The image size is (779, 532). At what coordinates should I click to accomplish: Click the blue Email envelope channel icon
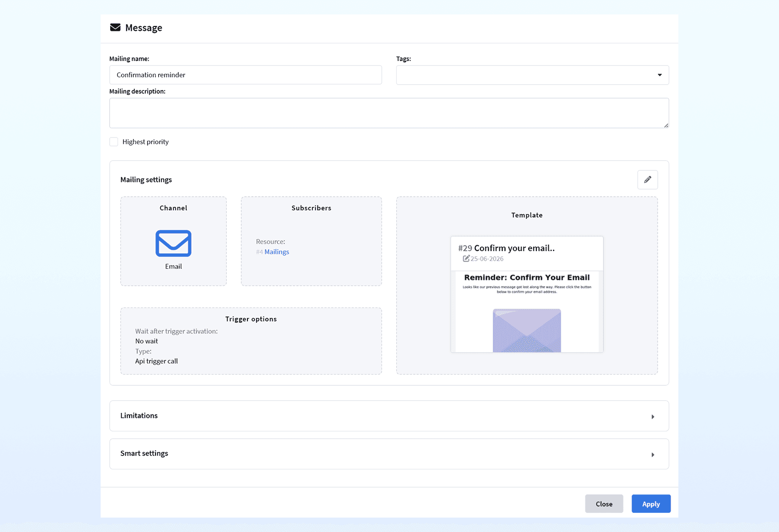[x=173, y=243]
